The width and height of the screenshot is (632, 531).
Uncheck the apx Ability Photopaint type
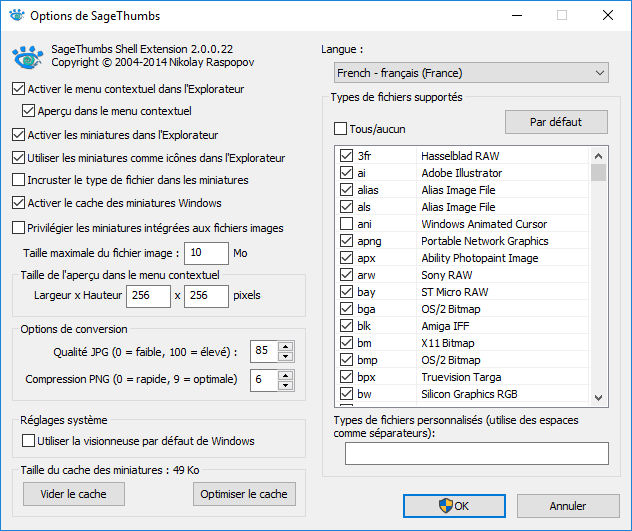[x=346, y=258]
